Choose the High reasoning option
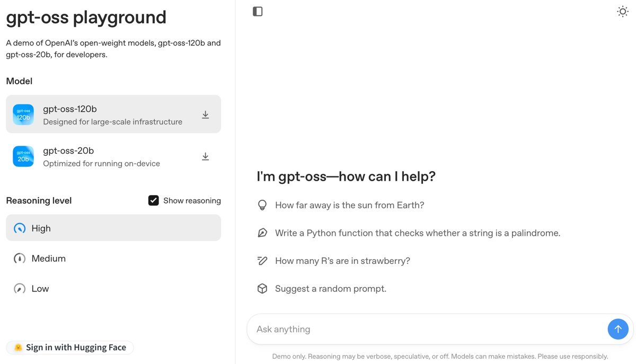The image size is (636, 364). coord(41,228)
